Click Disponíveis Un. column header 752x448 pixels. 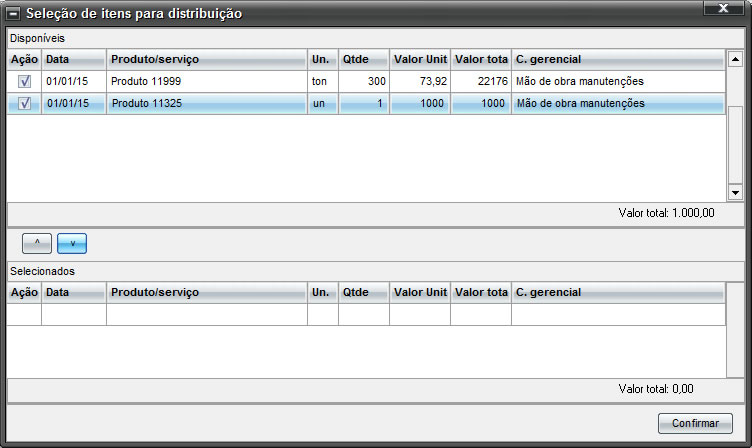[323, 59]
